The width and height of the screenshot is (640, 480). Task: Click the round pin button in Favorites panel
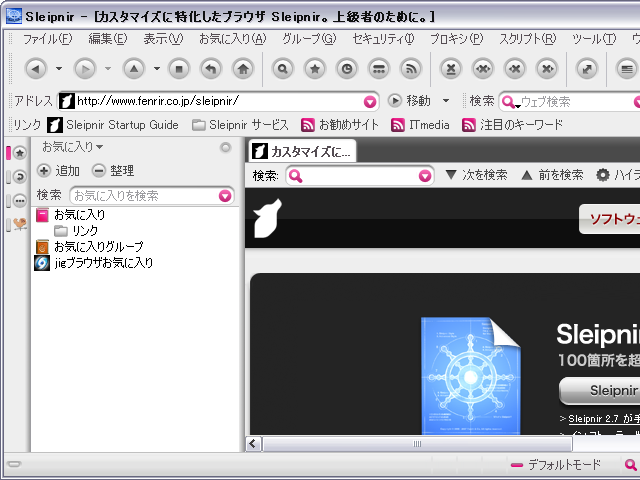[x=225, y=147]
